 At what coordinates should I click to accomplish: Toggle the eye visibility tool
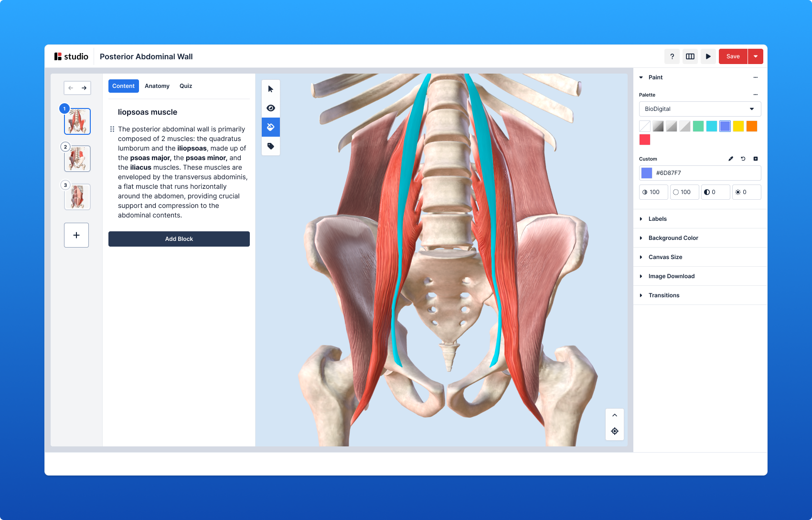pyautogui.click(x=271, y=108)
